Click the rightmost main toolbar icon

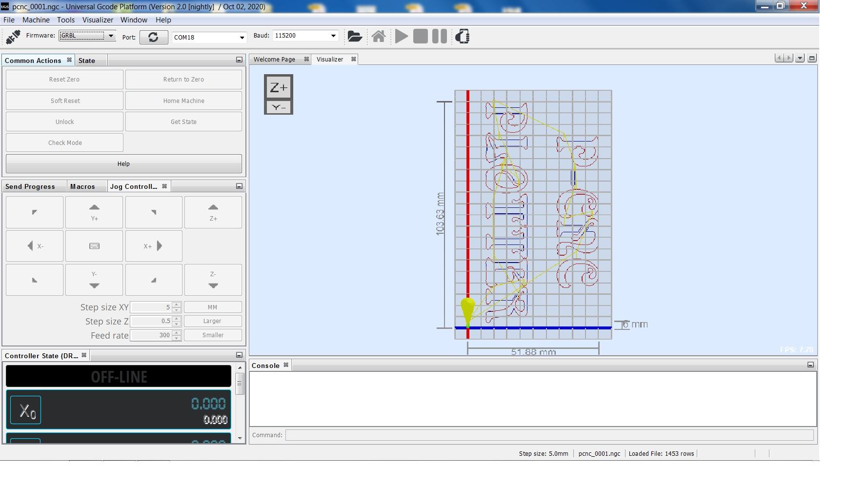463,37
